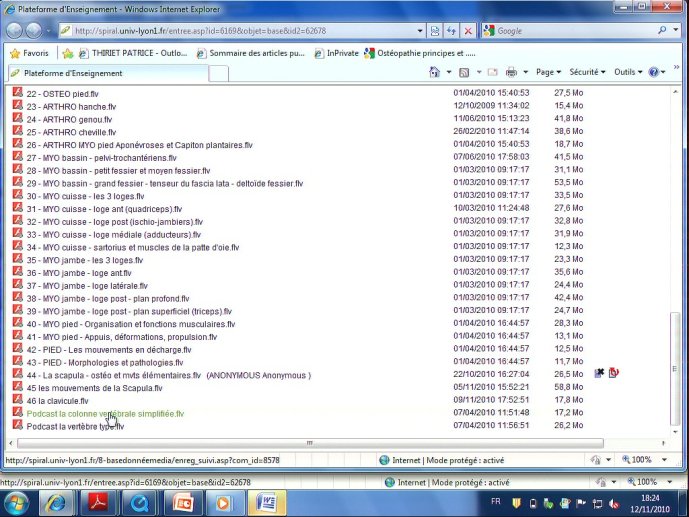This screenshot has width=689, height=517.
Task: Open QuickTime Player from the taskbar
Action: 139,503
